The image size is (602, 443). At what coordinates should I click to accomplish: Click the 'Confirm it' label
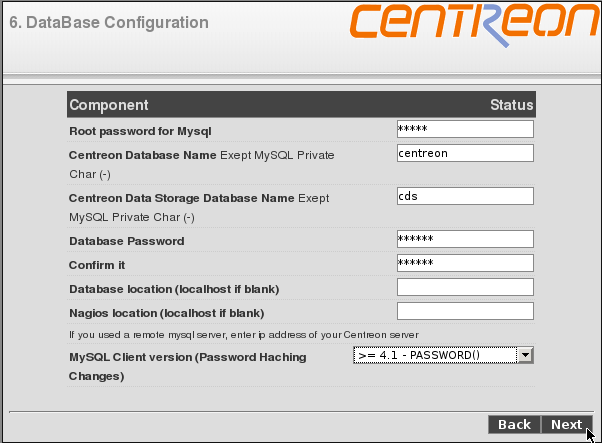pyautogui.click(x=97, y=265)
